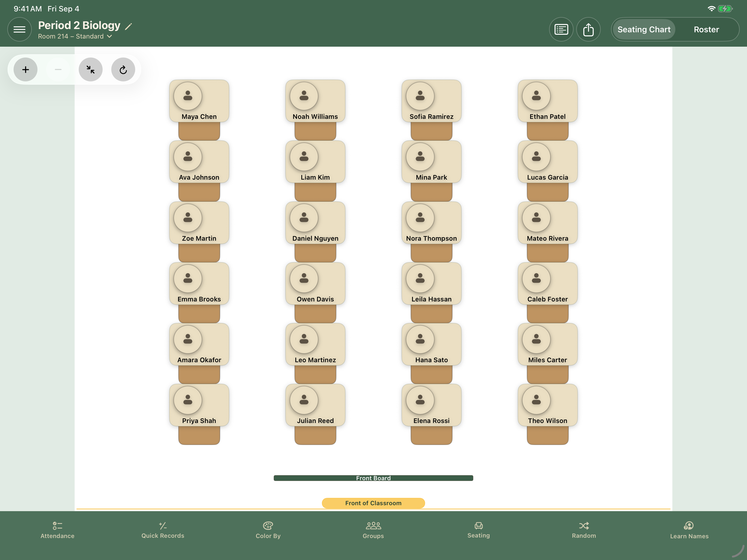
Task: Open the Color By palette option
Action: [x=268, y=530]
